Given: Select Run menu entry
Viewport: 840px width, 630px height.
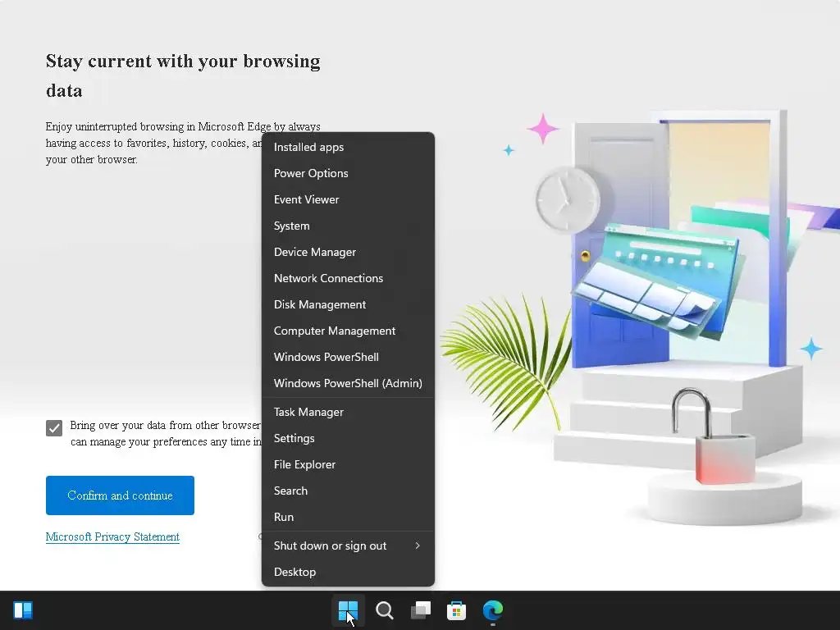Looking at the screenshot, I should click(348, 517).
